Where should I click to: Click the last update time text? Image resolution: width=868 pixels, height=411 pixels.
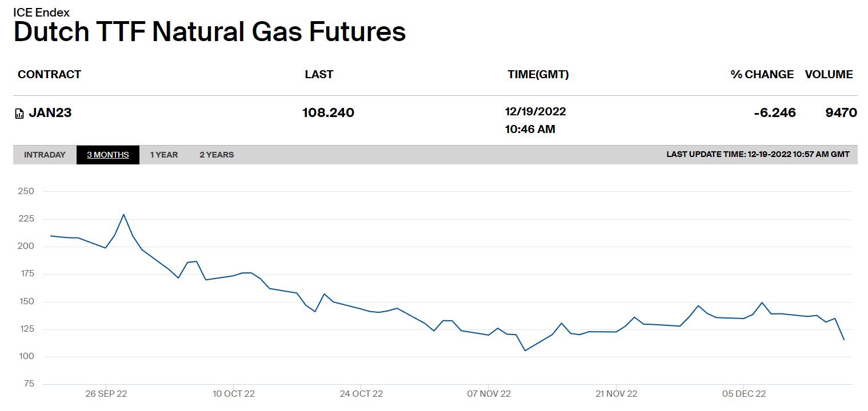[758, 155]
